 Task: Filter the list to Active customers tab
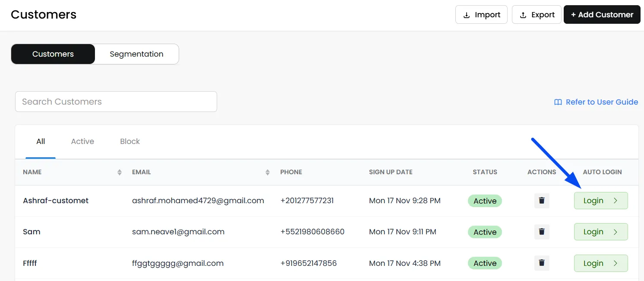[82, 141]
